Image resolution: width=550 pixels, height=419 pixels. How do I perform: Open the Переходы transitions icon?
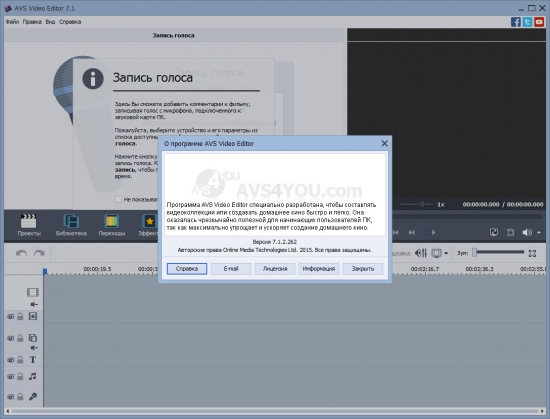coord(112,225)
